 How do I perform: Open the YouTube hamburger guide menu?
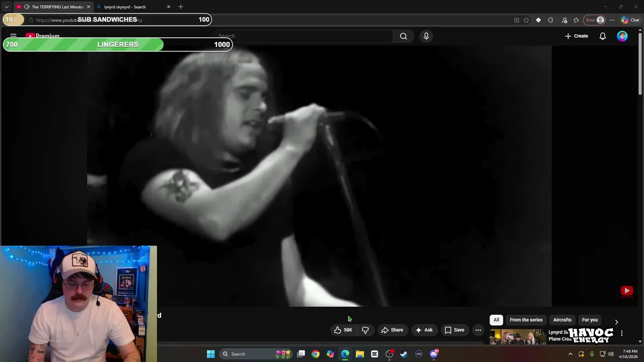click(14, 36)
